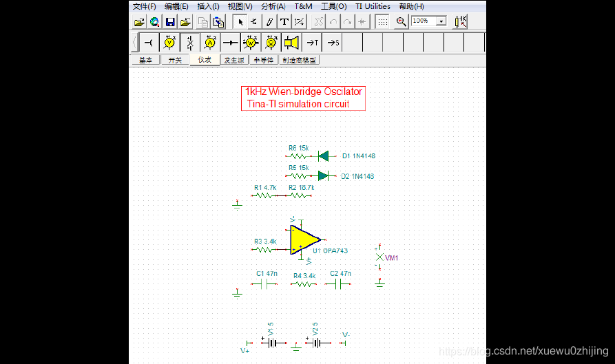Screen dimensions: 615x364
Task: Click the tool icon right of text tool
Action: click(x=300, y=22)
